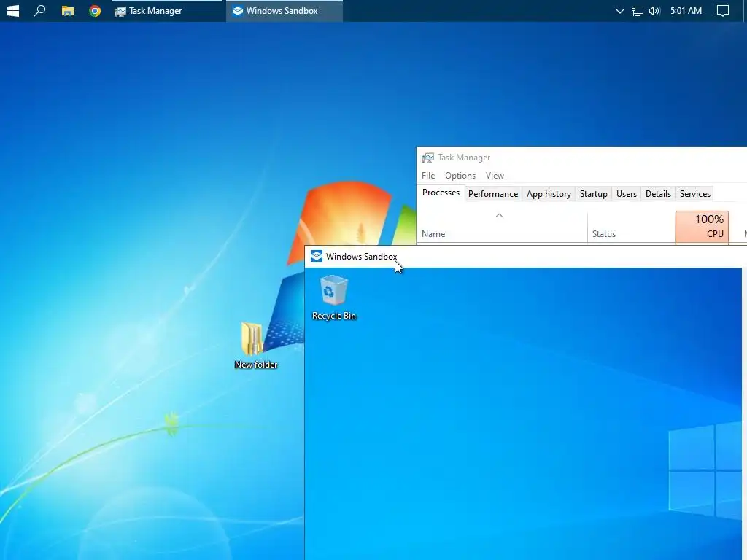Viewport: 747px width, 560px height.
Task: Sort processes by Status column
Action: pos(631,227)
